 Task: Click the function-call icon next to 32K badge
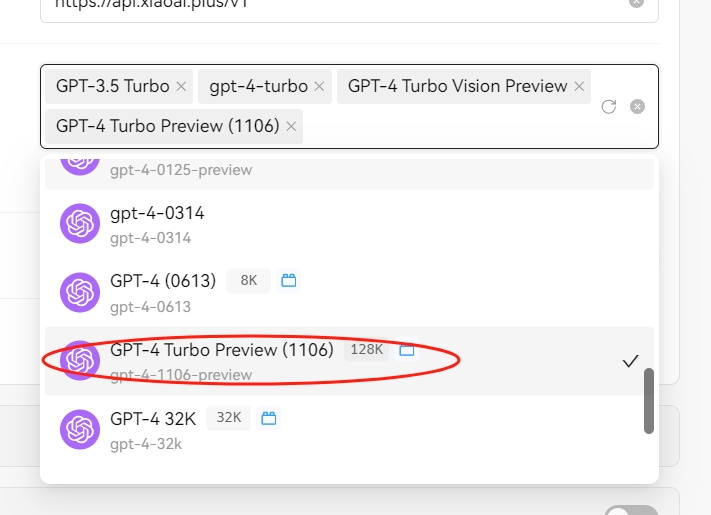coord(268,418)
